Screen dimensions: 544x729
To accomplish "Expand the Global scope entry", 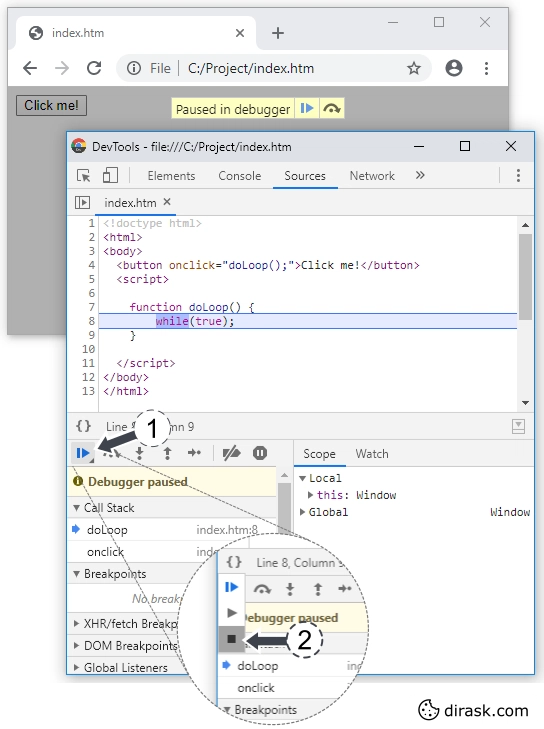I will [x=324, y=512].
